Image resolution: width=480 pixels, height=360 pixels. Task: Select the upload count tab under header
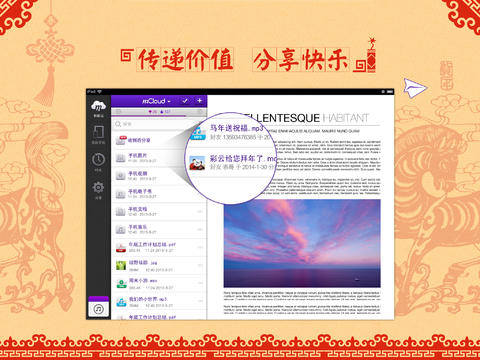[165, 112]
